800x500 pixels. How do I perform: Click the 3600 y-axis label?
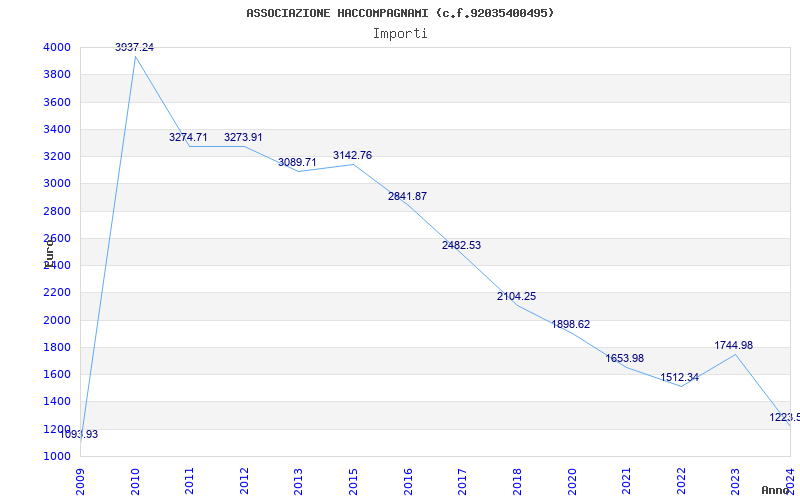57,103
